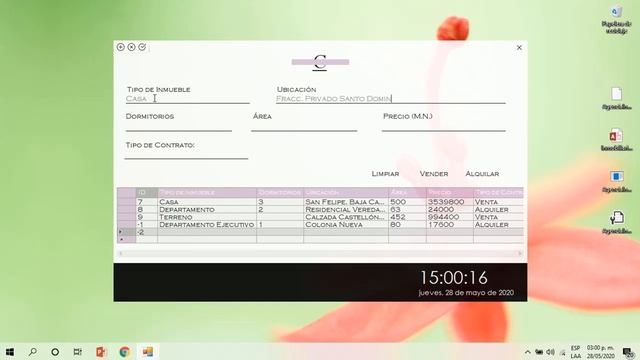Click the area cell 500
This screenshot has height=360, width=640.
point(407,202)
